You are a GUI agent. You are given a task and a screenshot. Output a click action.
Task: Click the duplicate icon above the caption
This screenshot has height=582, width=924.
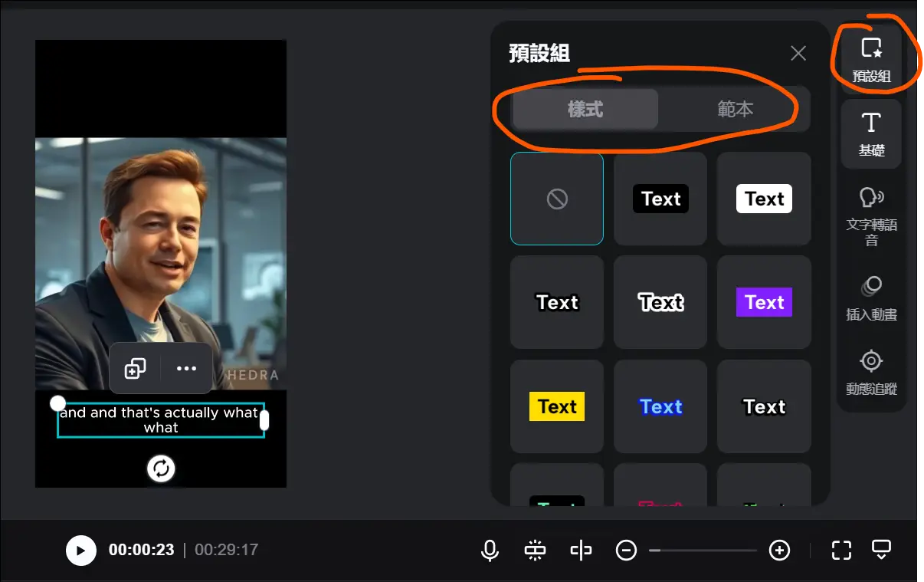click(136, 369)
